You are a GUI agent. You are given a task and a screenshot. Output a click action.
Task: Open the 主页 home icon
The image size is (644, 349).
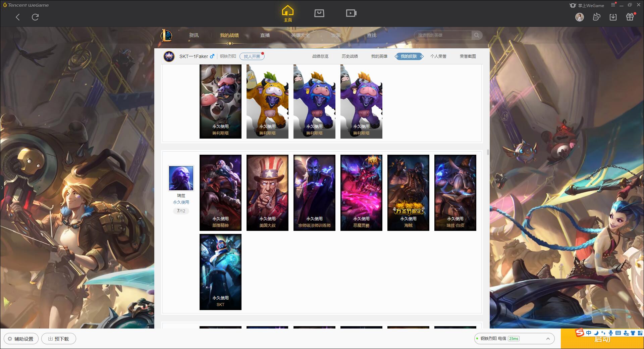click(x=287, y=14)
